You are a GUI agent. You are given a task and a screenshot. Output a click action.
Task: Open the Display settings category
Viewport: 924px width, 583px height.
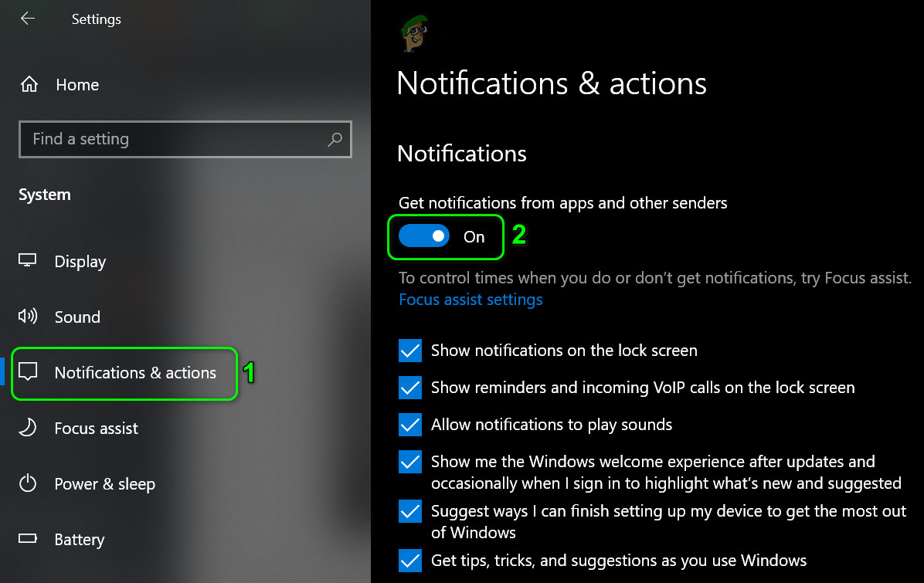[80, 262]
